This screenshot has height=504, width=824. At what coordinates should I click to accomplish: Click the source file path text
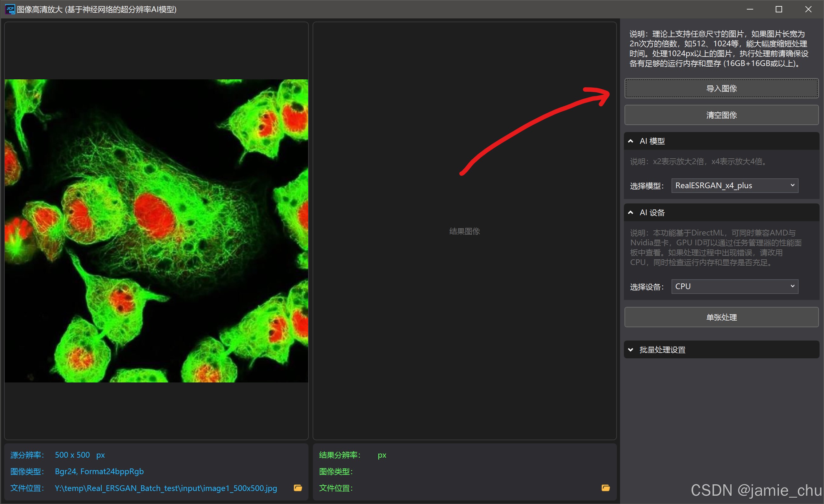[166, 488]
